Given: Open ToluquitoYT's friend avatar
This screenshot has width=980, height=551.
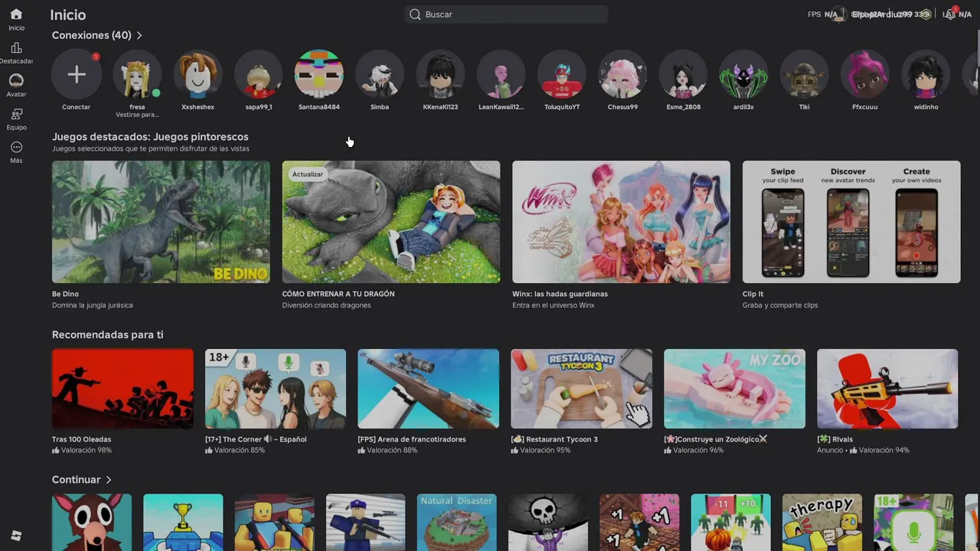Looking at the screenshot, I should (x=562, y=74).
